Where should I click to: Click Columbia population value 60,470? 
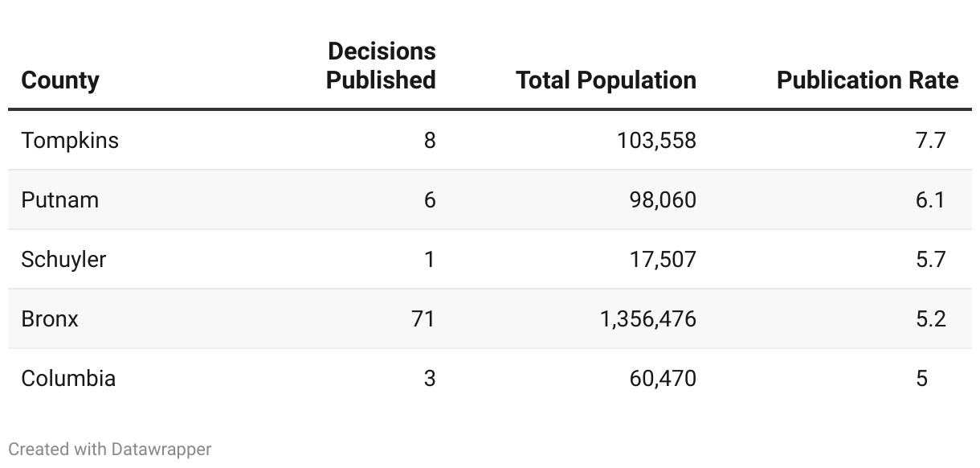tap(663, 379)
